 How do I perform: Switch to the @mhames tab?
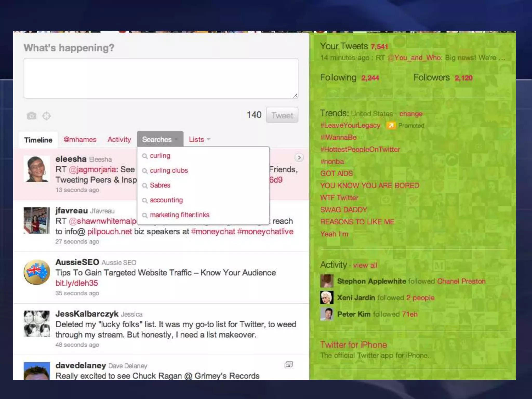[x=80, y=139]
